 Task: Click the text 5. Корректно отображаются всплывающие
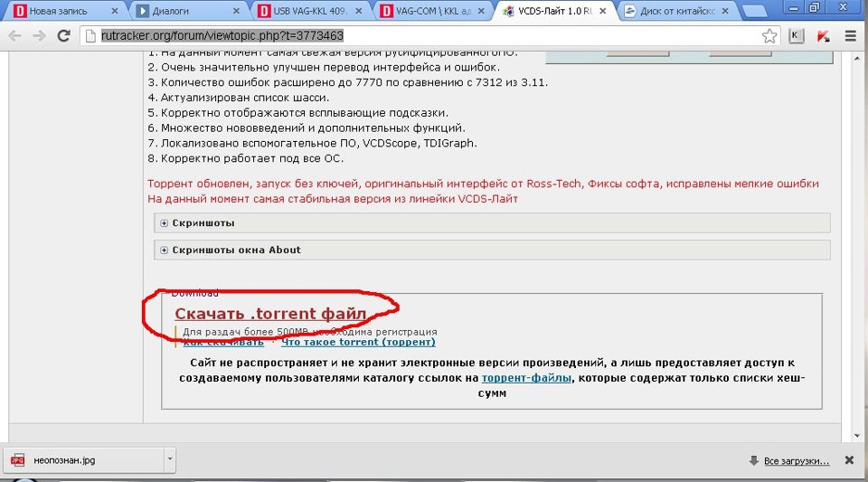click(297, 113)
